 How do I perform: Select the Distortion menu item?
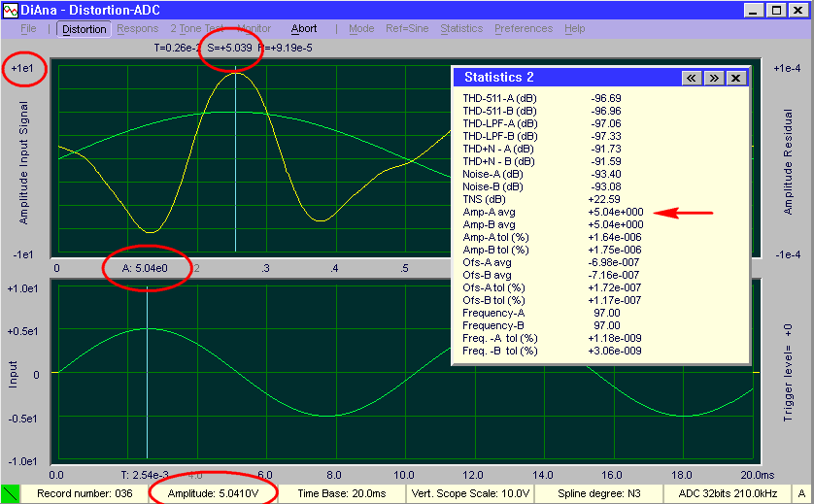point(84,29)
